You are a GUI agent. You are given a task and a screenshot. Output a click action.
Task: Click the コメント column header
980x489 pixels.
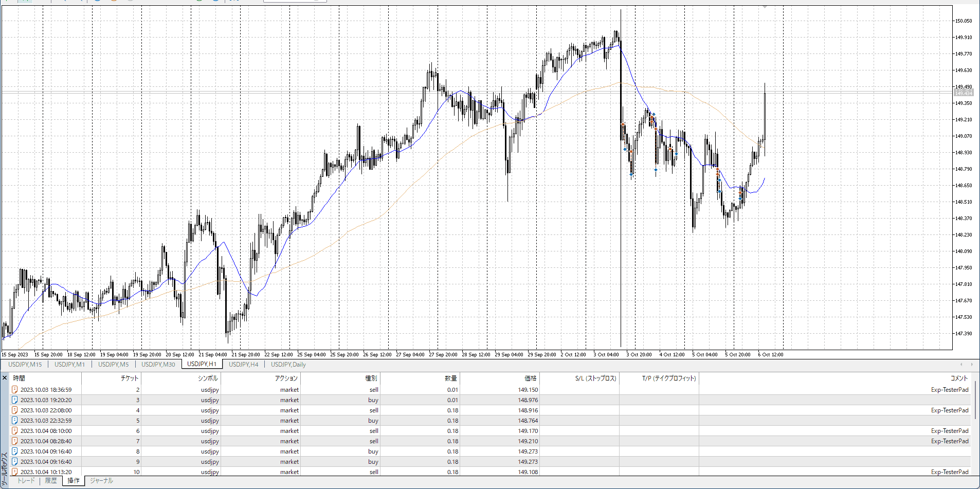pyautogui.click(x=959, y=378)
